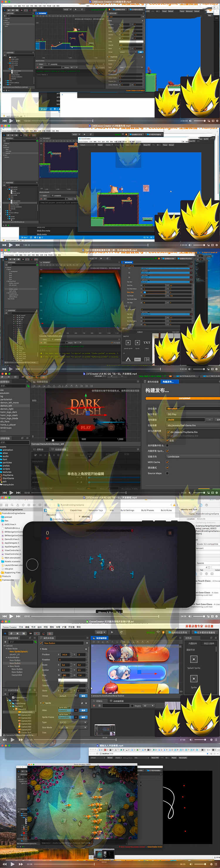Open the Landscape device orientation dropdown
The width and height of the screenshot is (220, 868).
point(192,456)
